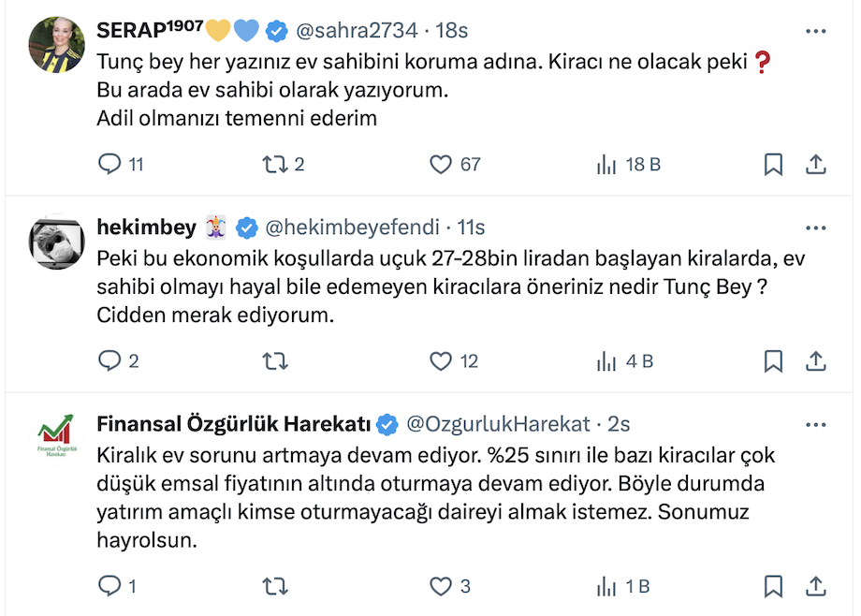Retweet SERAP's tweet
Viewport: 861px width, 616px height.
tap(274, 165)
